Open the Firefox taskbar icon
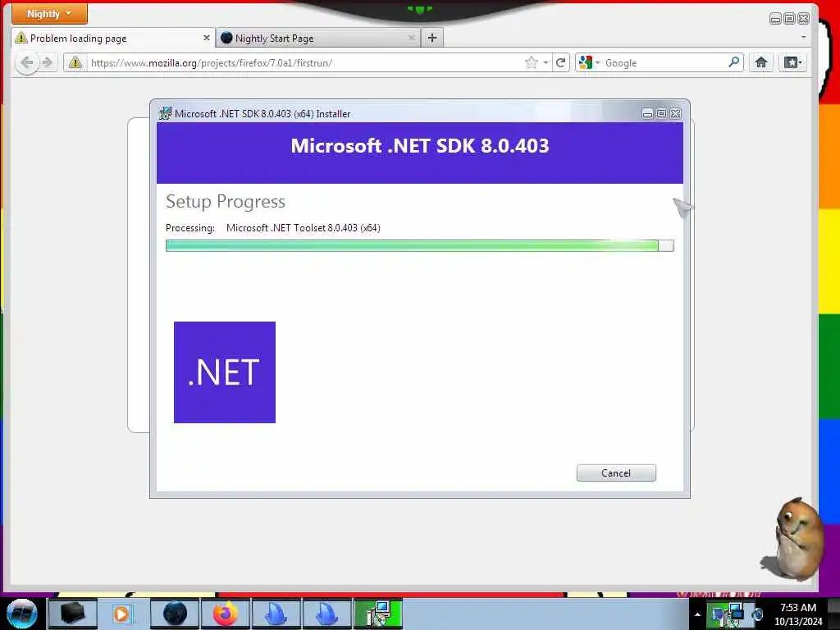The height and width of the screenshot is (630, 840). coord(226,614)
